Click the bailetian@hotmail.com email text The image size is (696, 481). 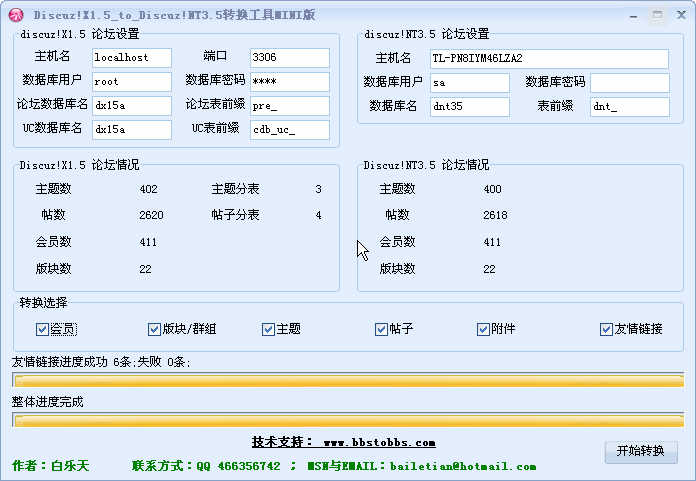pyautogui.click(x=463, y=466)
